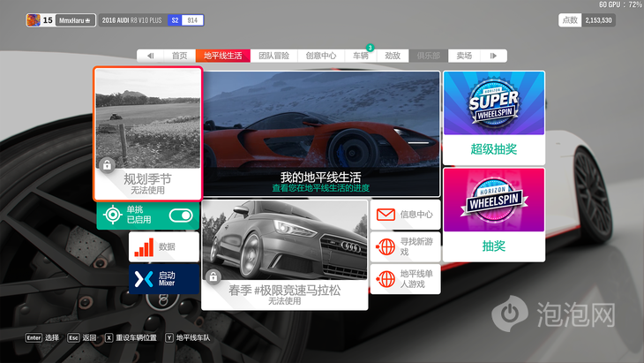The height and width of the screenshot is (363, 644).
Task: Switch to 团队冒险 tab
Action: tap(274, 56)
